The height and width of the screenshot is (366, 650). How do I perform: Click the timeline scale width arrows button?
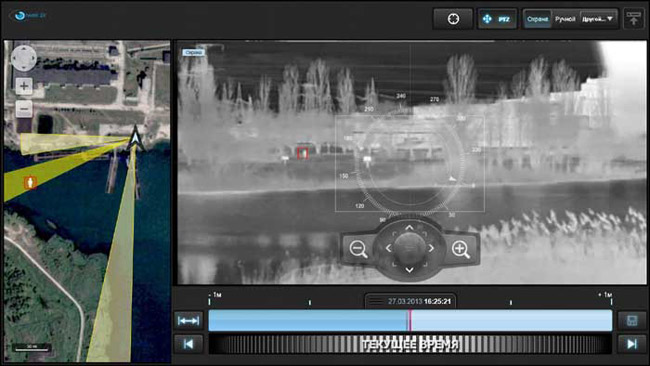point(189,320)
